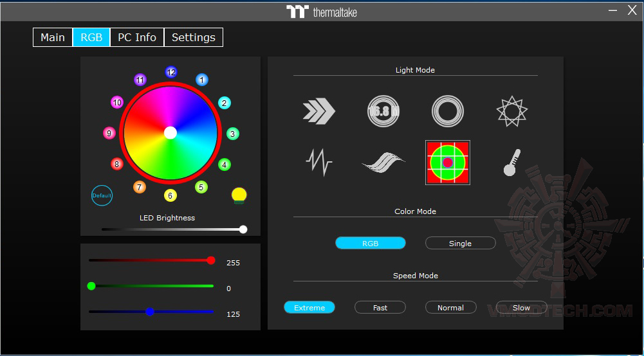Choose Extreme speed mode
This screenshot has width=644, height=356.
click(x=309, y=308)
